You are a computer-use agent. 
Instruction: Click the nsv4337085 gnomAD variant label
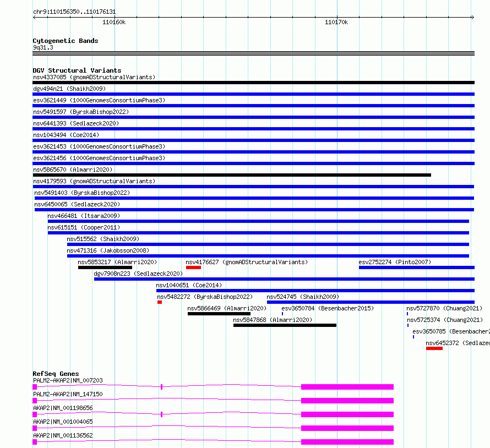[x=94, y=77]
